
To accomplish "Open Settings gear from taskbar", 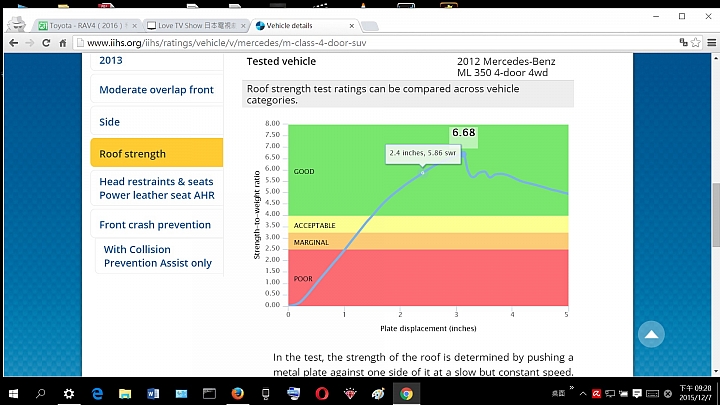I will [69, 394].
